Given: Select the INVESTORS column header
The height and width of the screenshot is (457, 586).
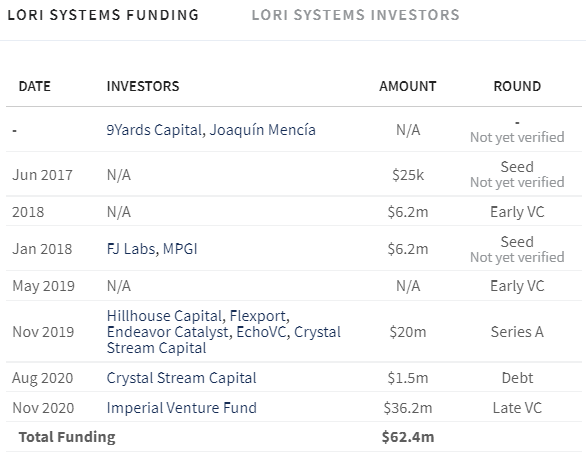Looking at the screenshot, I should coord(143,86).
